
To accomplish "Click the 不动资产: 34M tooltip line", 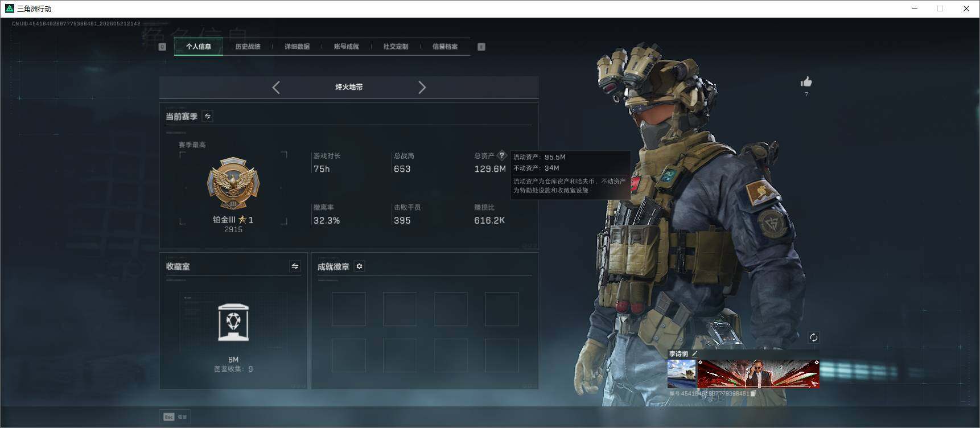I will click(x=536, y=168).
